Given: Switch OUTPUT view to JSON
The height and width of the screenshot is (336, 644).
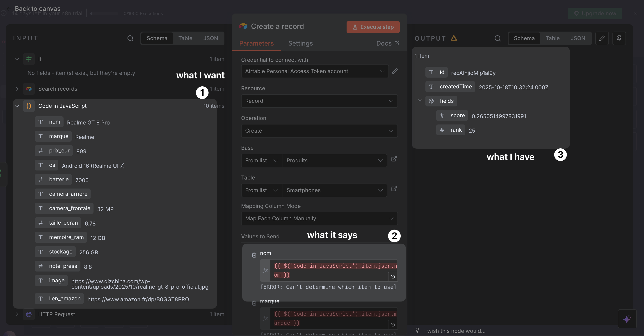Looking at the screenshot, I should pos(578,38).
